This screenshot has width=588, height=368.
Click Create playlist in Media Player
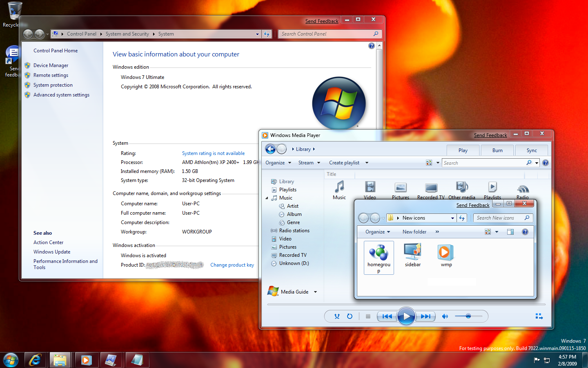(x=344, y=163)
